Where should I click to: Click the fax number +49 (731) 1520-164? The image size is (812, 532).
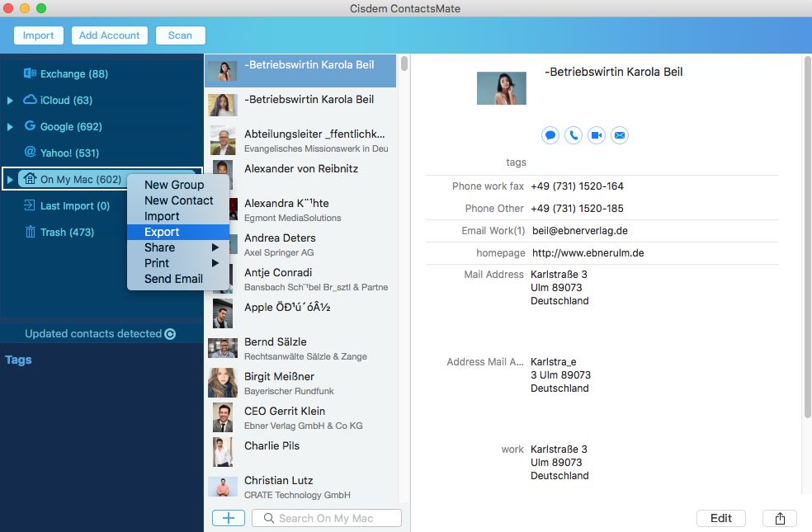coord(577,186)
